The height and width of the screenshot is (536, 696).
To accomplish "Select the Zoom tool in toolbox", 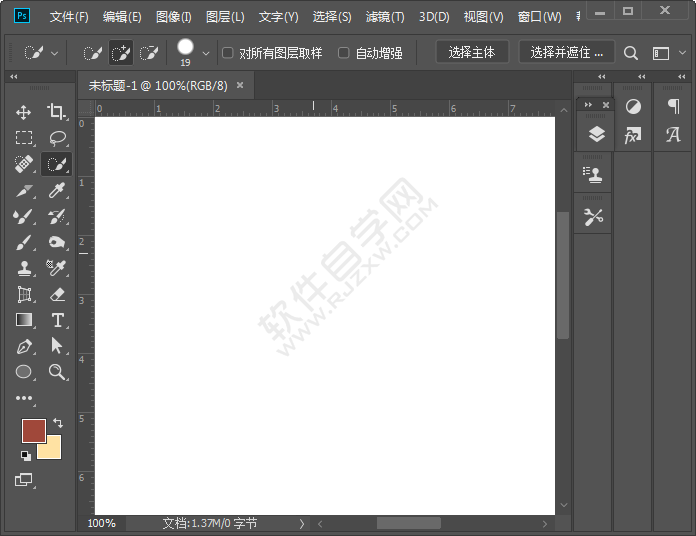I will (x=57, y=372).
